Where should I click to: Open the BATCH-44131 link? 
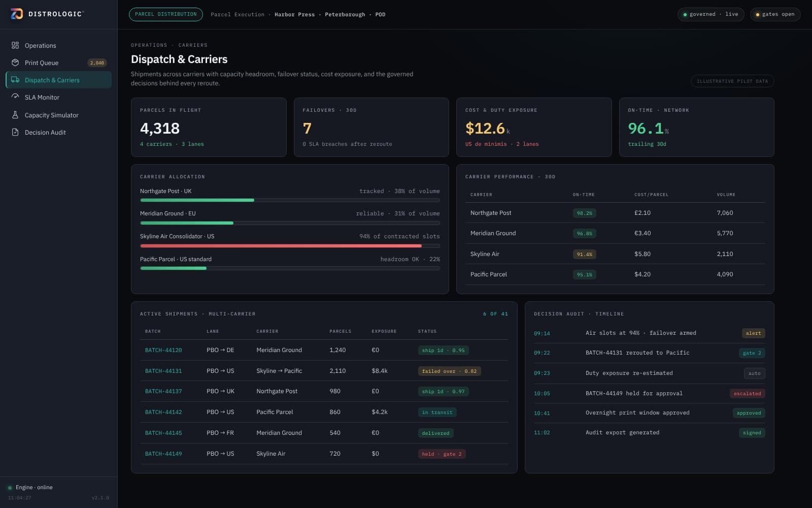163,371
